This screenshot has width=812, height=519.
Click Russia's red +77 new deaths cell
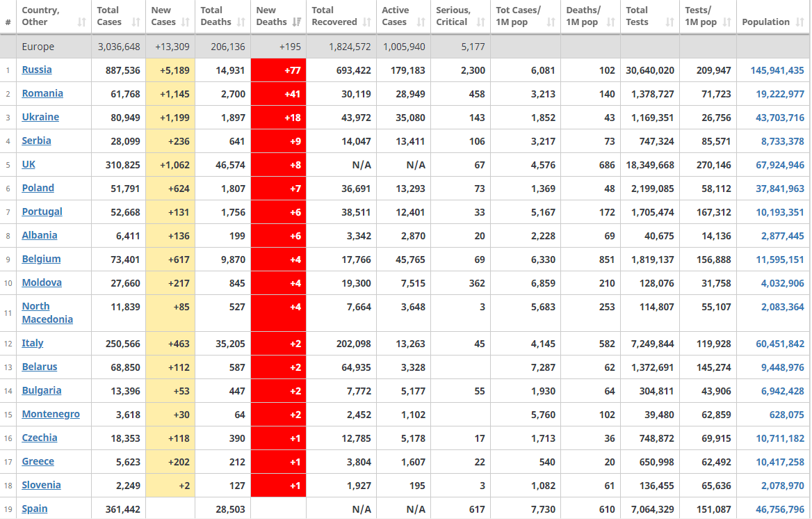[278, 70]
